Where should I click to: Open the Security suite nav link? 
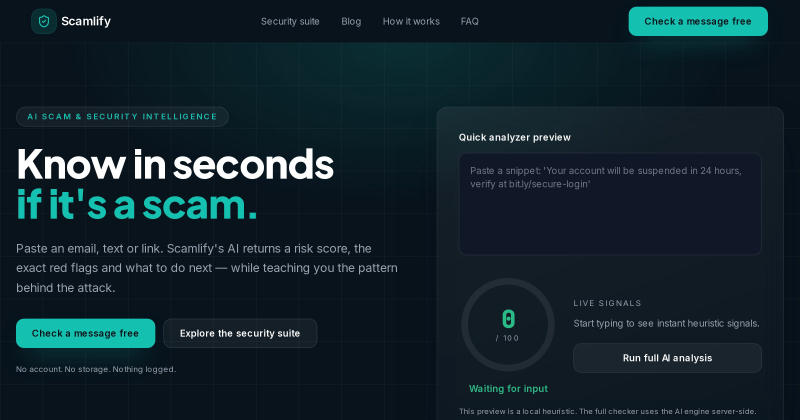[290, 21]
